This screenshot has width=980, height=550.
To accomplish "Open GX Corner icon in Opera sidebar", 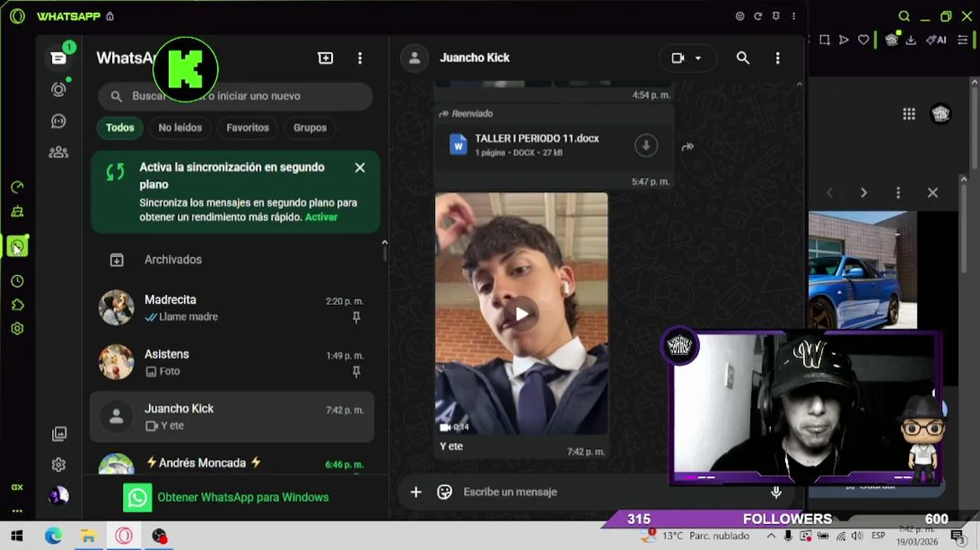I will coord(17,487).
